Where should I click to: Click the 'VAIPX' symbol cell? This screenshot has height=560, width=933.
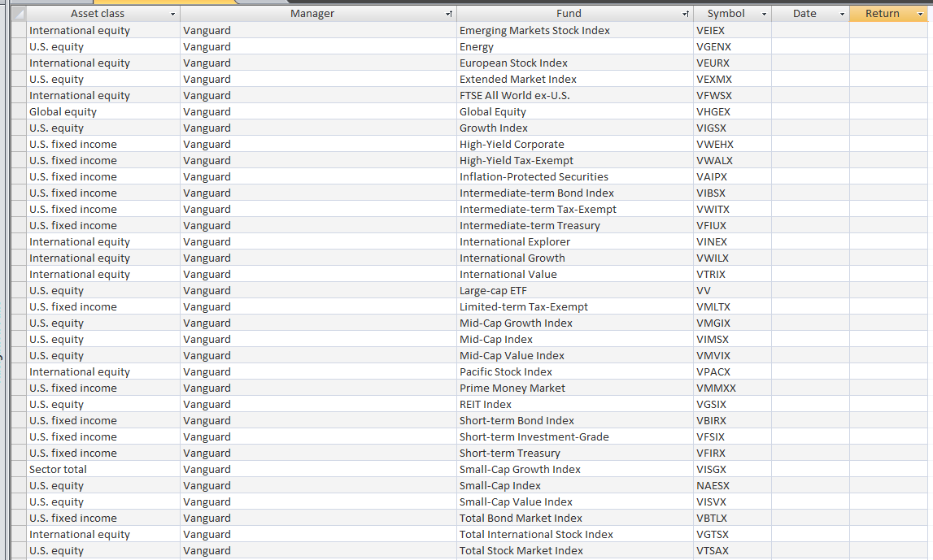(x=732, y=176)
